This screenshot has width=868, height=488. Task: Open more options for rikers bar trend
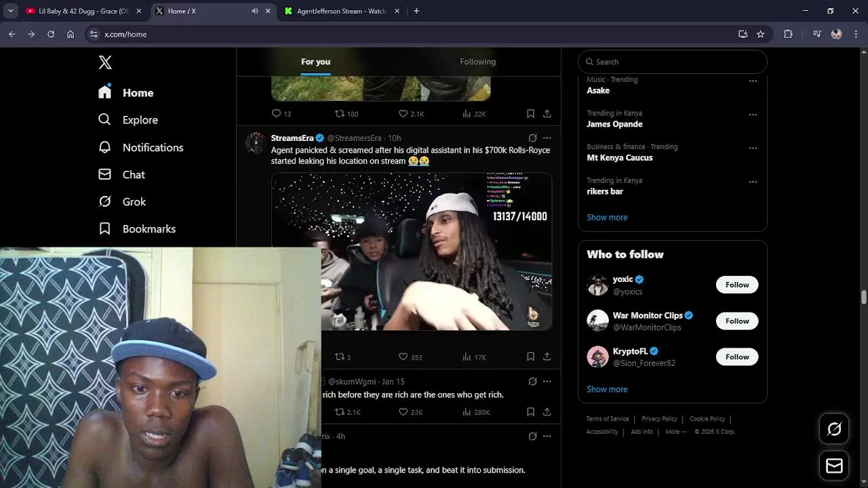pyautogui.click(x=753, y=182)
